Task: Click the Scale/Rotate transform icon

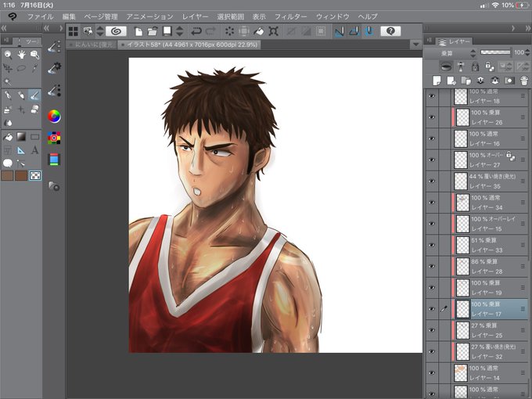Action: click(x=274, y=31)
